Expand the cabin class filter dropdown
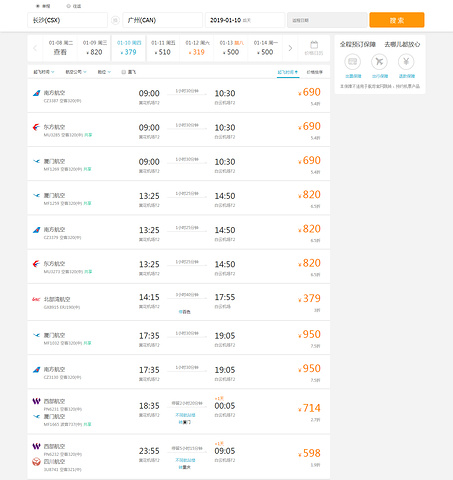The width and height of the screenshot is (453, 480). [104, 72]
